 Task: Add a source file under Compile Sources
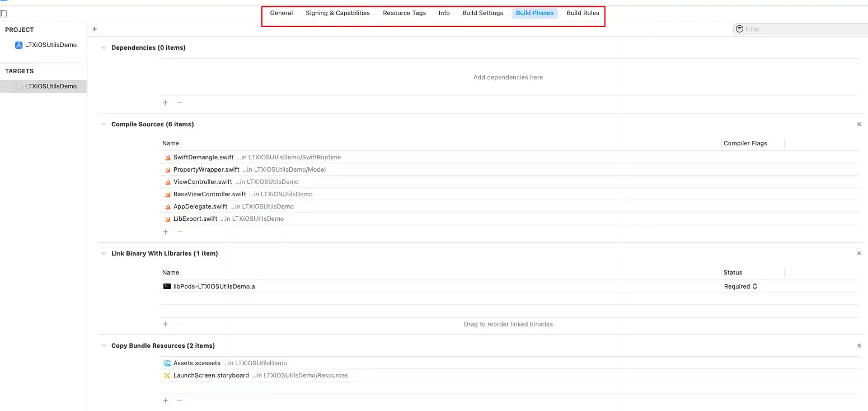coord(165,232)
